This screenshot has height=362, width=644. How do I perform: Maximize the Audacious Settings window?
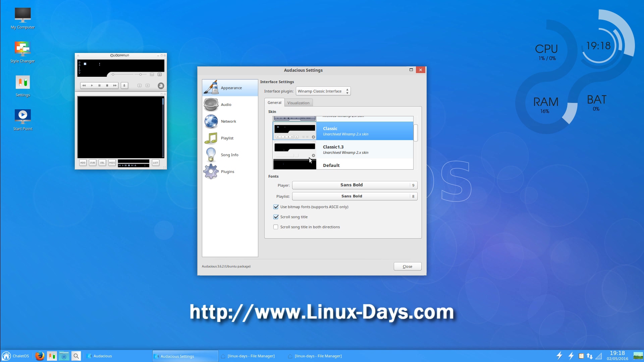(x=411, y=70)
